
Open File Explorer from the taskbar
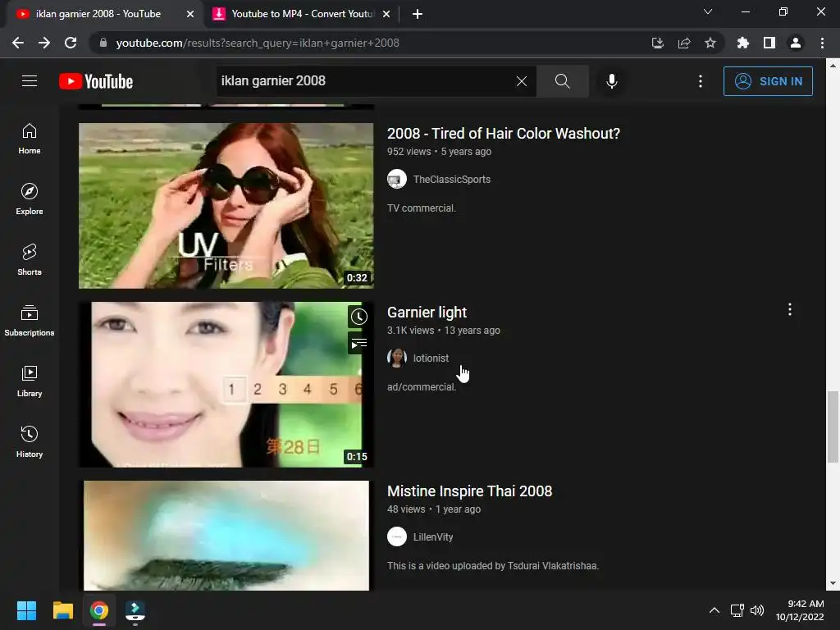click(62, 610)
